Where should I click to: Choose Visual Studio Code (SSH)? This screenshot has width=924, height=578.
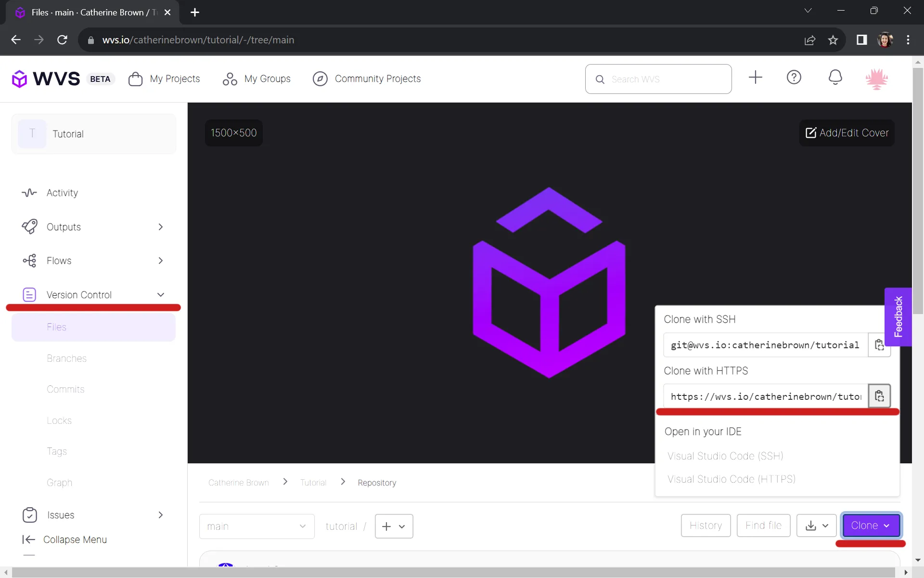tap(725, 456)
